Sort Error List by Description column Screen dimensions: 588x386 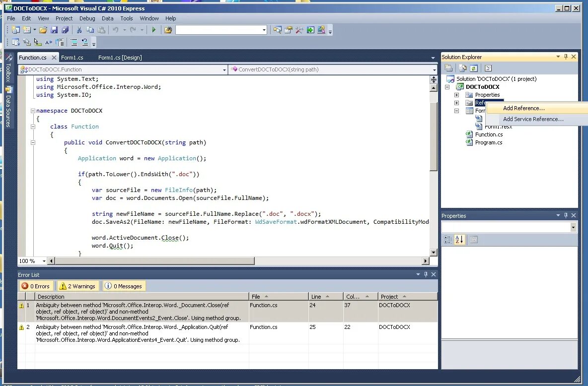(142, 296)
